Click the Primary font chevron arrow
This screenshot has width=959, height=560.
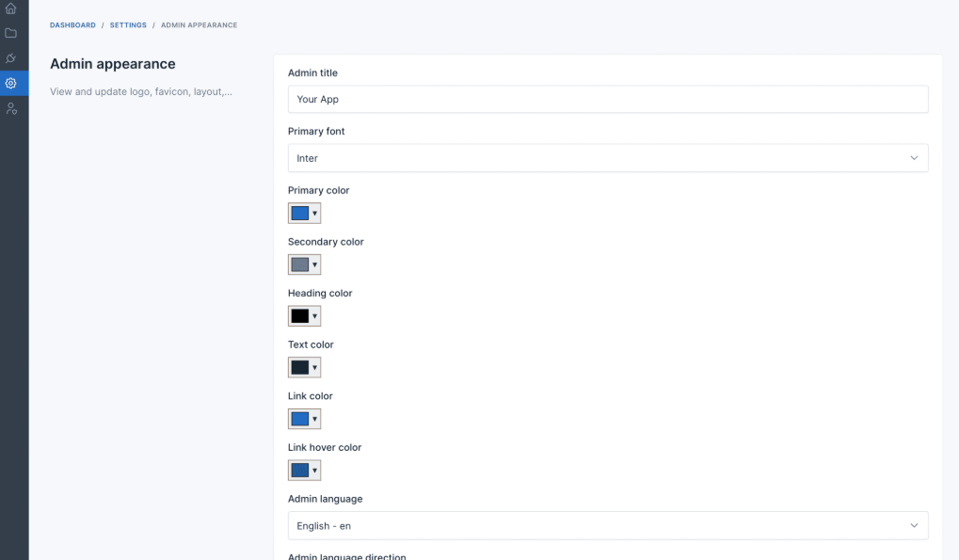pyautogui.click(x=914, y=158)
